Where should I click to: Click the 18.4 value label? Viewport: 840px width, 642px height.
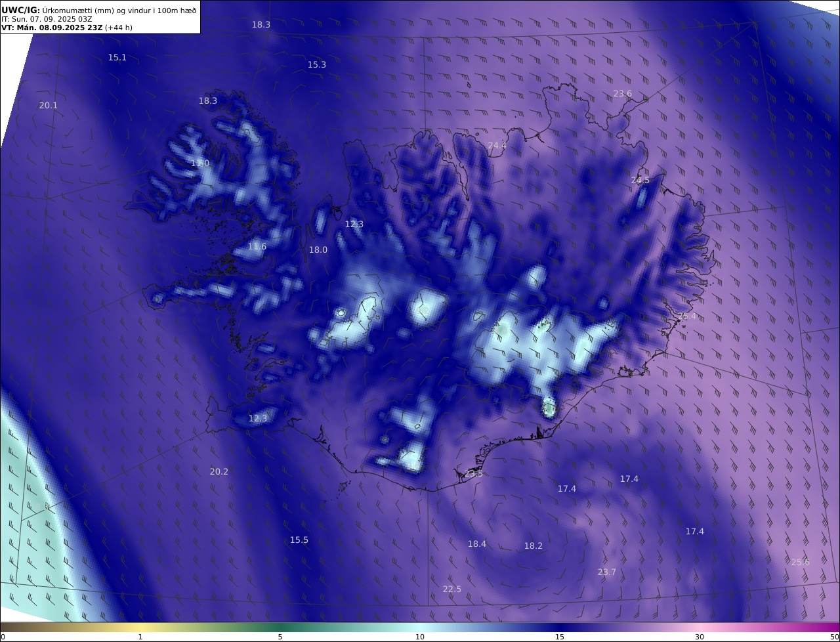(x=477, y=544)
